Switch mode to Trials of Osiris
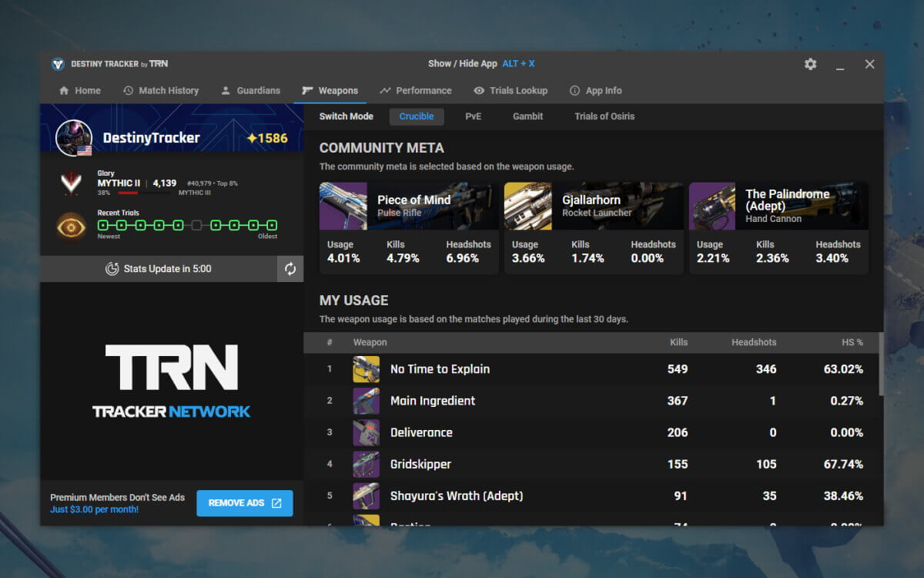 coord(604,116)
